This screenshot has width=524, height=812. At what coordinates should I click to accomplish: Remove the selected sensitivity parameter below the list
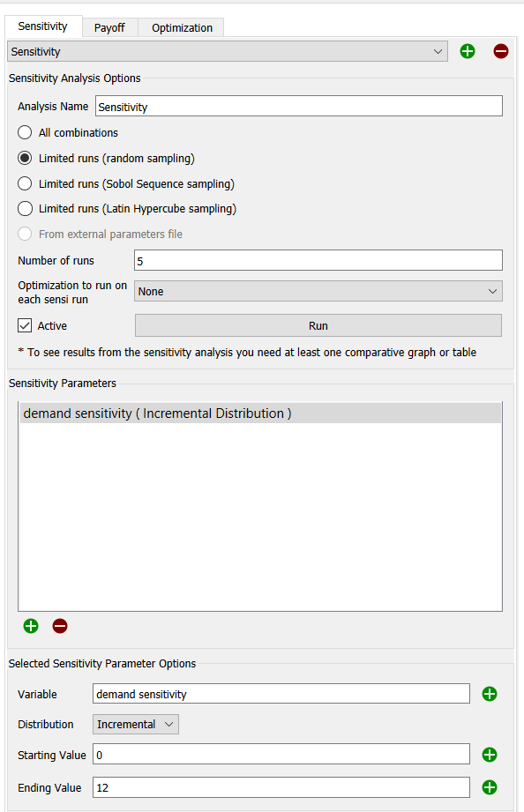click(x=60, y=626)
